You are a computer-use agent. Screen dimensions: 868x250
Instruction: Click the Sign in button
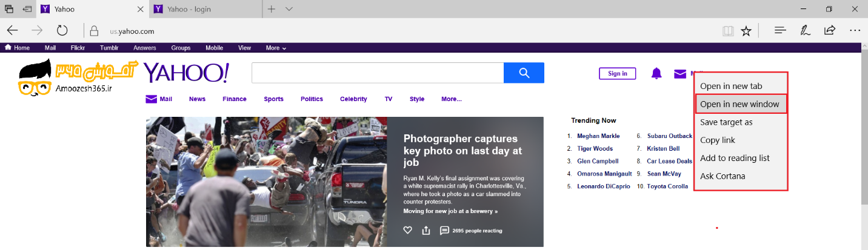617,73
